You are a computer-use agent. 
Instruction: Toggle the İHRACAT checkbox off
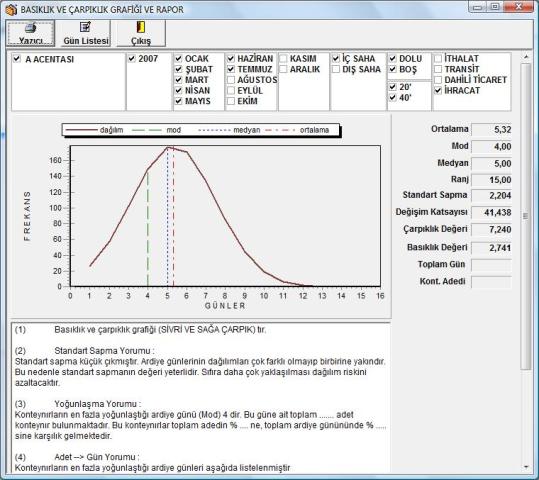click(438, 90)
